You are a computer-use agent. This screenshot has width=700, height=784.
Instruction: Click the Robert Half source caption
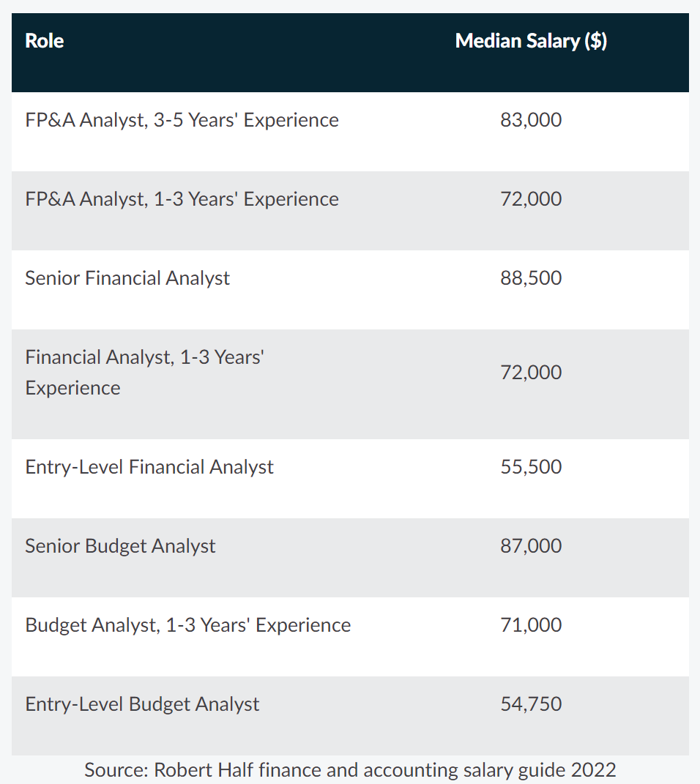point(350,769)
